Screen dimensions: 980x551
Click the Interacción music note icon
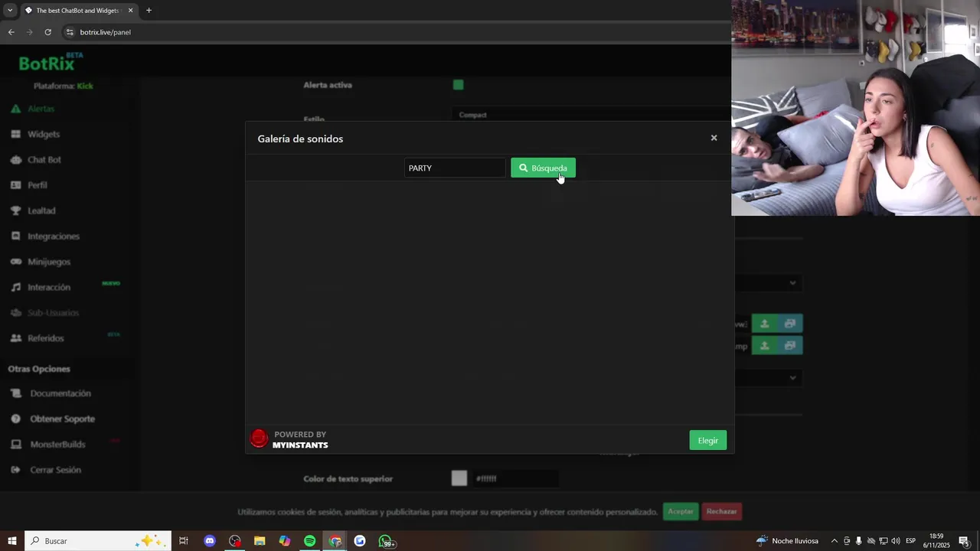[15, 287]
